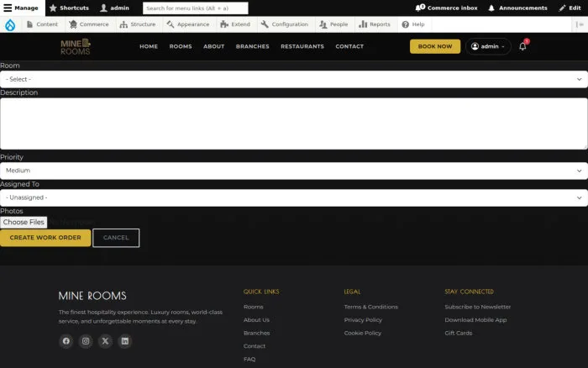Click the Shortcuts star icon
The image size is (588, 368).
(53, 8)
